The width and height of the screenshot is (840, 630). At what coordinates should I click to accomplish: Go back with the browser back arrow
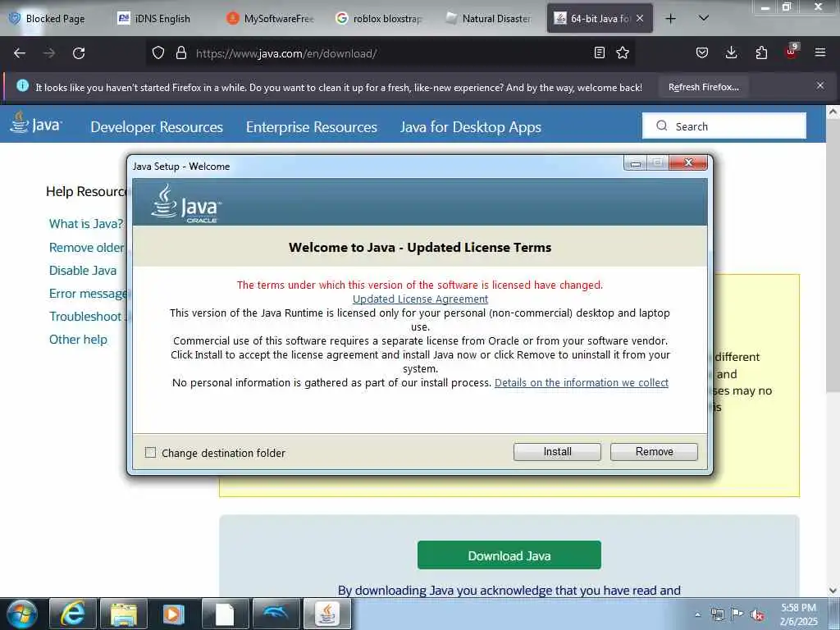[x=20, y=53]
